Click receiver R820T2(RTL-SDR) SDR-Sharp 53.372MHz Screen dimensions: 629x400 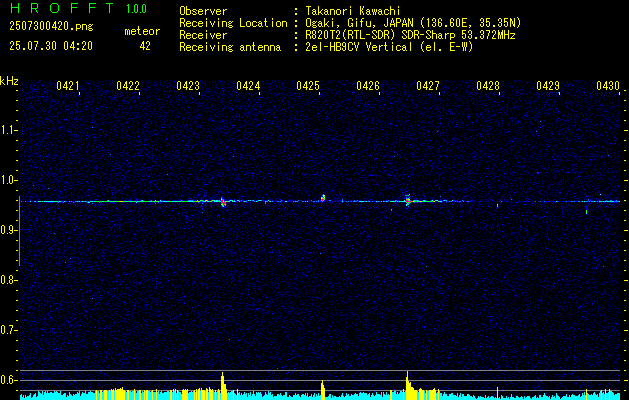[x=410, y=35]
